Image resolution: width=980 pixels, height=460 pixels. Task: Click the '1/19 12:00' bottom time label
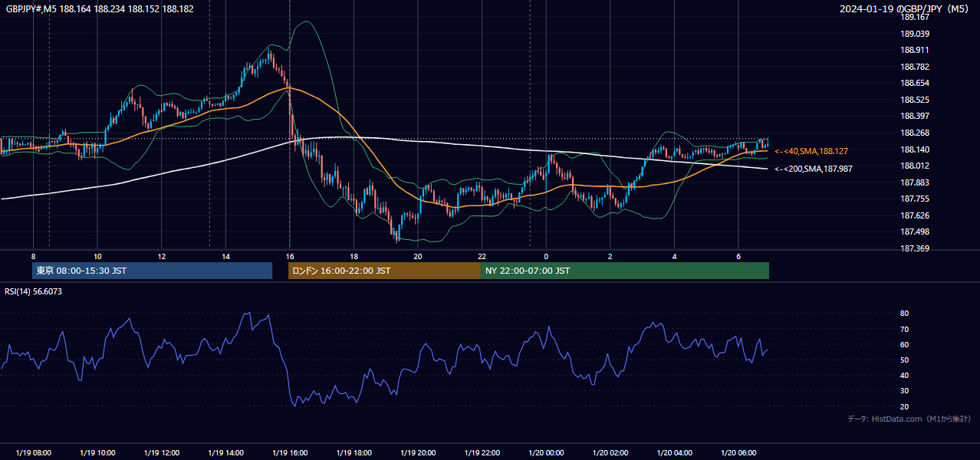(x=162, y=453)
